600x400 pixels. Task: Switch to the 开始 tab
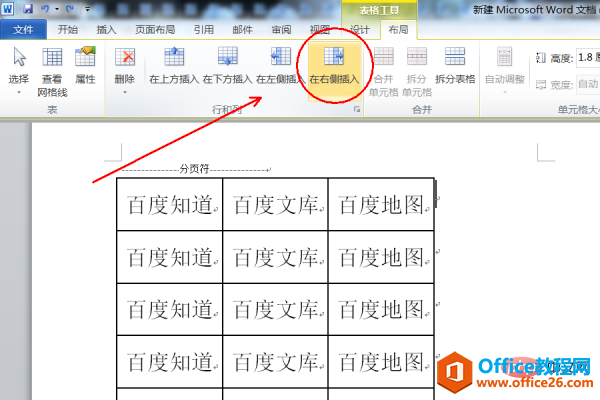[68, 29]
